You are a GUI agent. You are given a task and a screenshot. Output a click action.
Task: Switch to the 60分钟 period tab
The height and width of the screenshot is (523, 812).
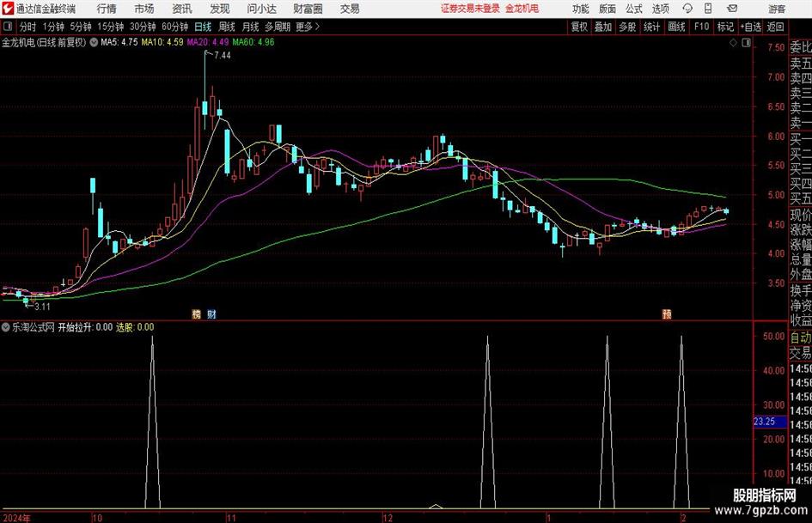175,27
